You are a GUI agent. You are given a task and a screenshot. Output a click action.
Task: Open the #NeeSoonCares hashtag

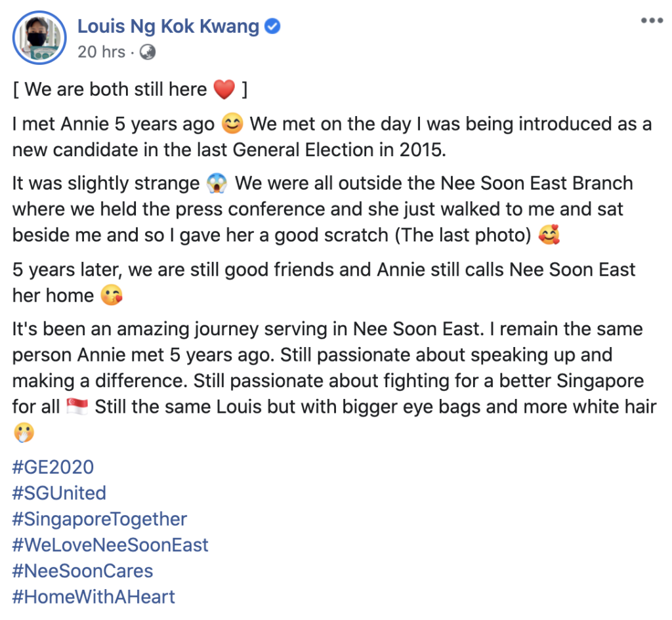(x=81, y=571)
